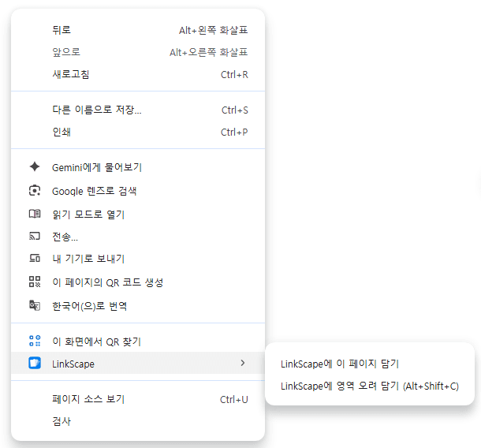The image size is (481, 448).
Task: Choose LinkScape에 이 페이지 담기
Action: 370,364
